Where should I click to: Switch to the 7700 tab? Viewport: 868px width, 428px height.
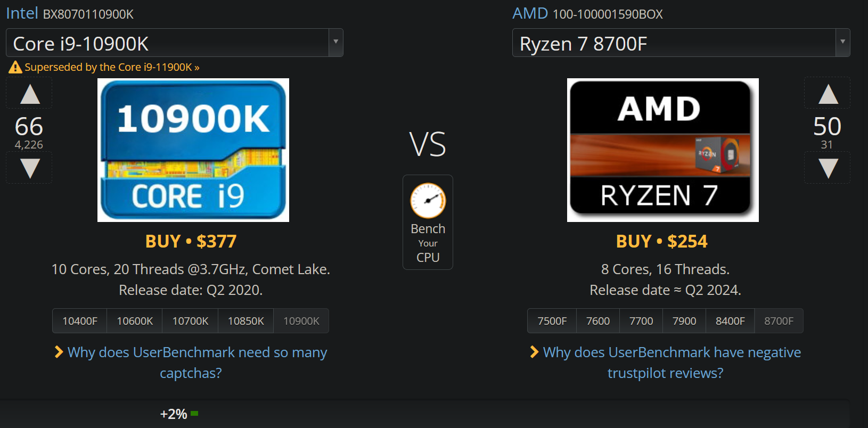click(641, 321)
